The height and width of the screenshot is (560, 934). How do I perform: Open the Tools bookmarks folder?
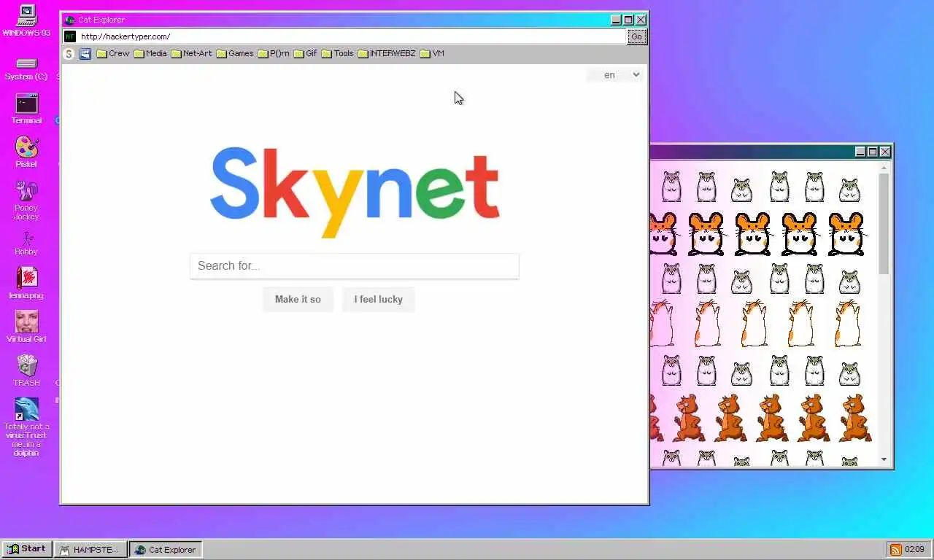pyautogui.click(x=338, y=53)
